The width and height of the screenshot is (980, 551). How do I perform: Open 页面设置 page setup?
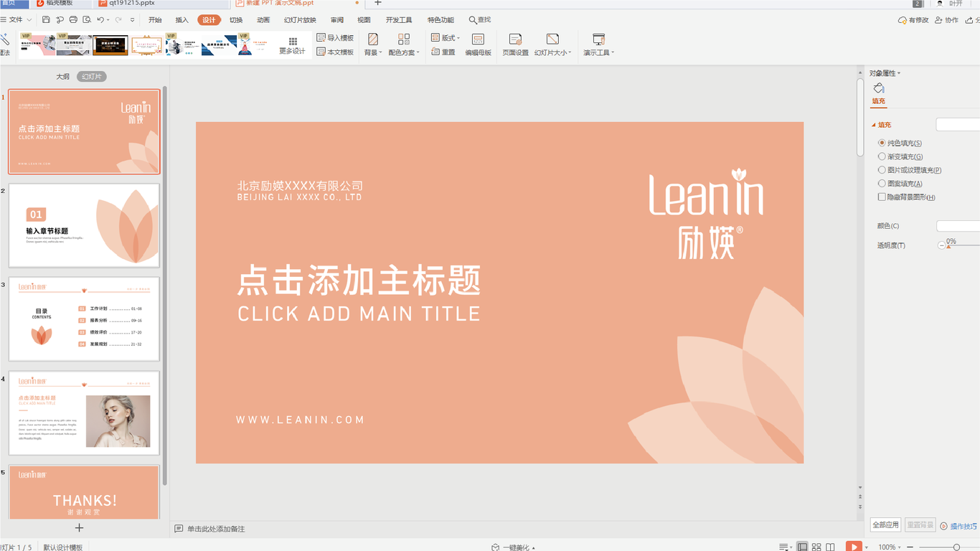tap(515, 44)
